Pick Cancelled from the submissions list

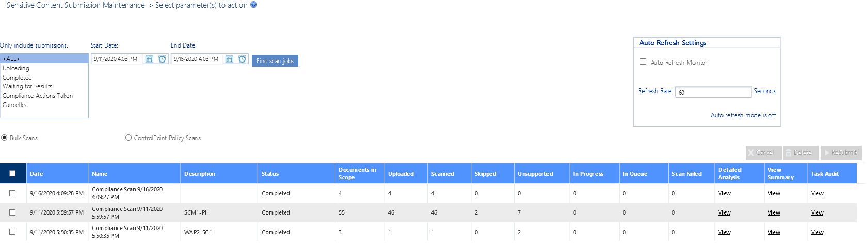click(x=15, y=105)
